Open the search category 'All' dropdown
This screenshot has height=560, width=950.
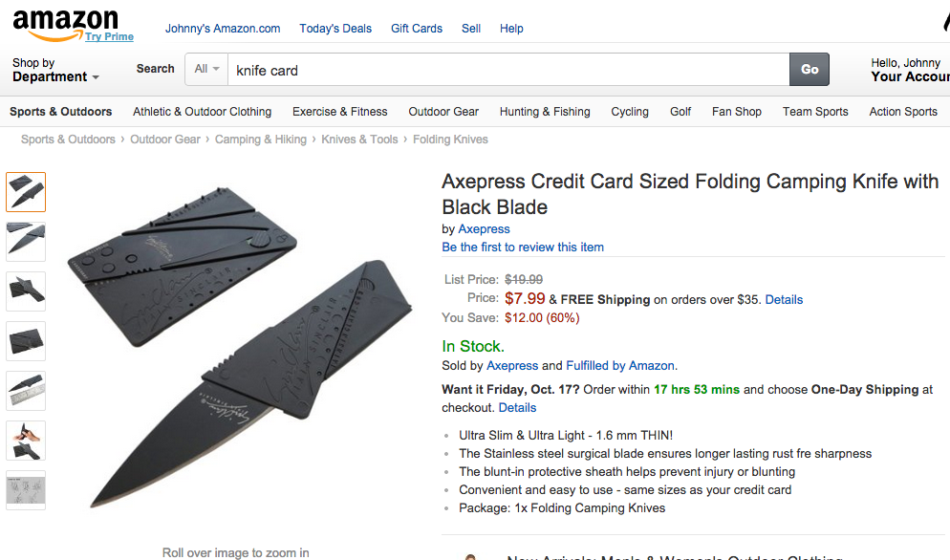[x=207, y=69]
